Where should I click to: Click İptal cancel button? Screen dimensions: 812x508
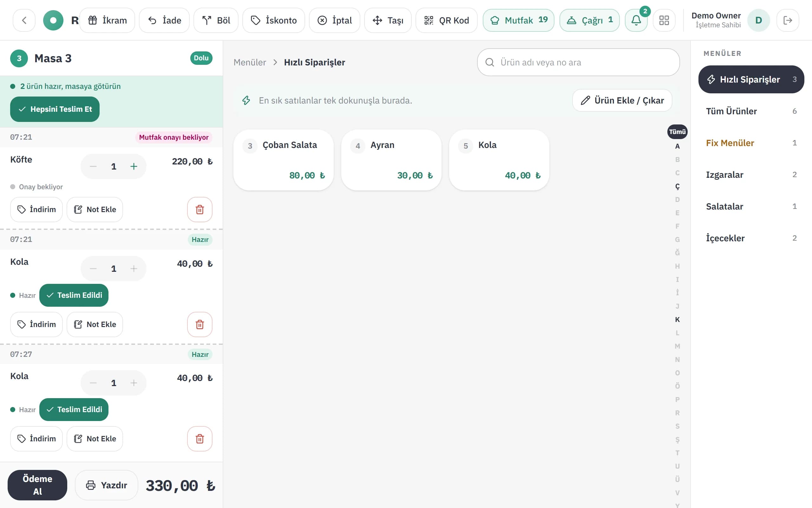(334, 20)
